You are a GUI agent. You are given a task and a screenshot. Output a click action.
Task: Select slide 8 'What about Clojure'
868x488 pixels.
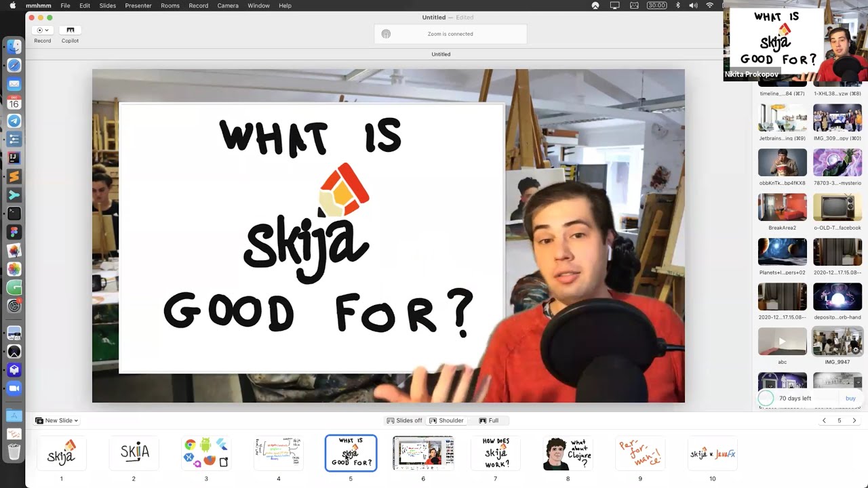pos(568,453)
